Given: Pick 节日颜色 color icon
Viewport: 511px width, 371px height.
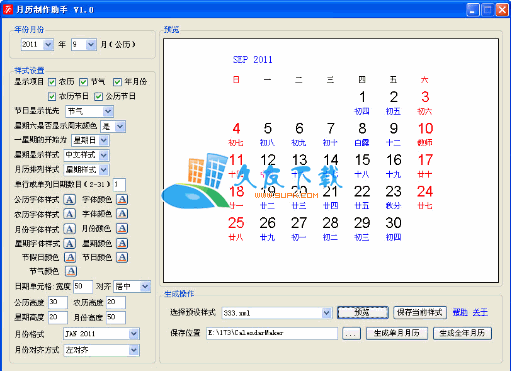Looking at the screenshot, I should point(122,257).
